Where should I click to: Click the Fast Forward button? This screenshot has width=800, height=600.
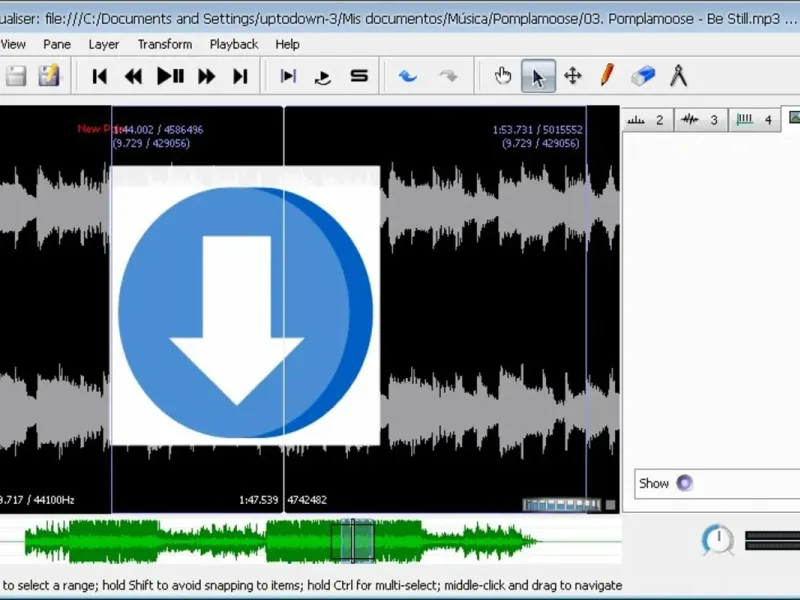coord(207,77)
